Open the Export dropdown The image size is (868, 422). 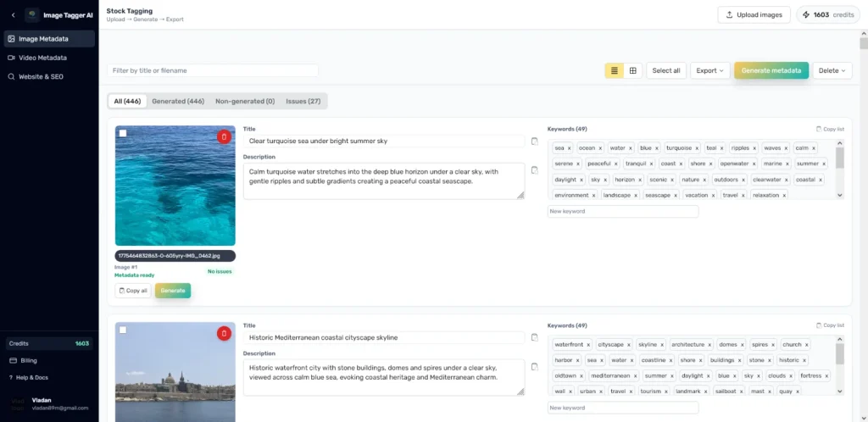click(x=709, y=70)
